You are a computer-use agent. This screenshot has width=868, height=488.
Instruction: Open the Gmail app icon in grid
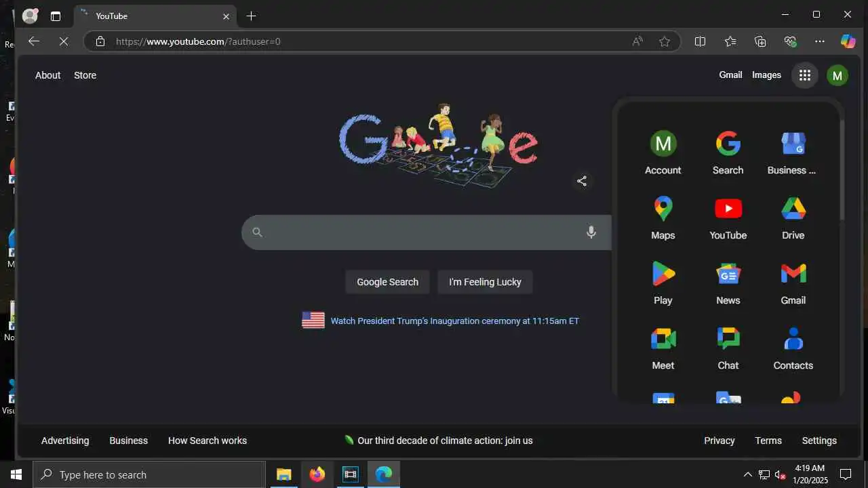[793, 284]
